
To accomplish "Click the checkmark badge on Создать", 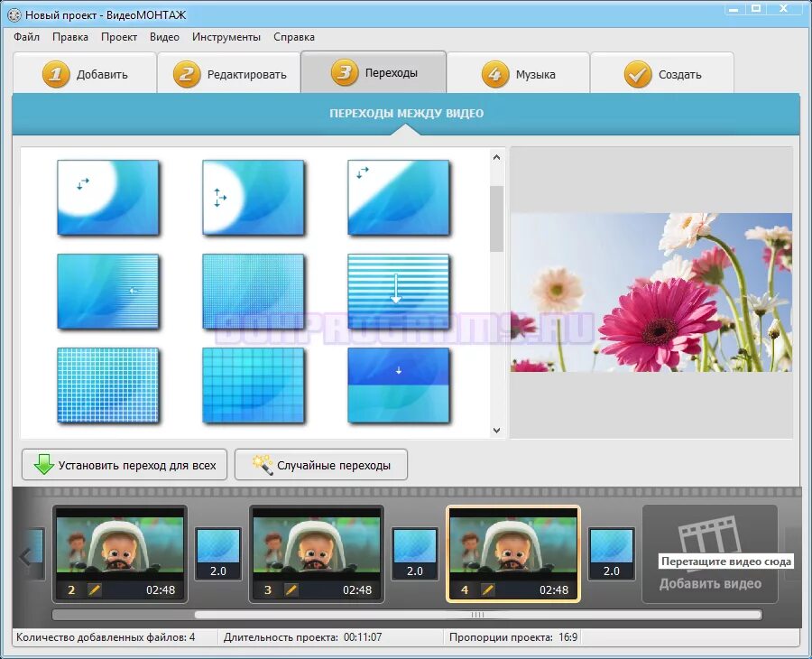I will [638, 74].
